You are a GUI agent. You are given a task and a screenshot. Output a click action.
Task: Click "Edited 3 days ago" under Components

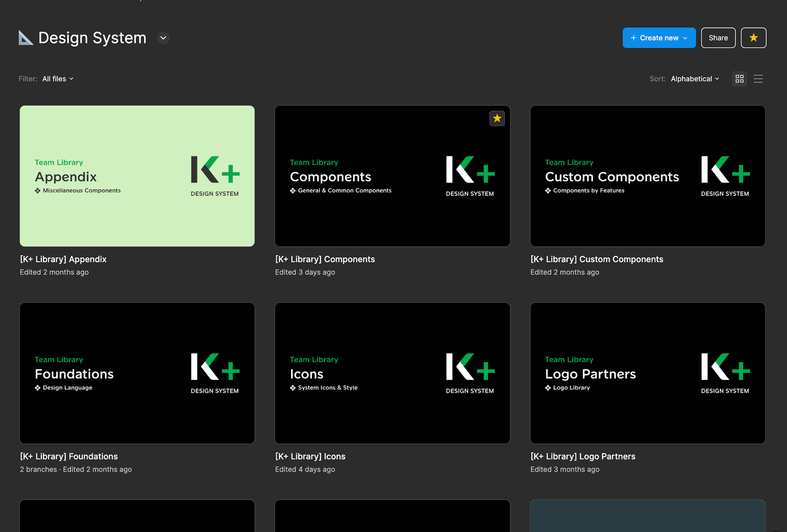[x=305, y=272]
